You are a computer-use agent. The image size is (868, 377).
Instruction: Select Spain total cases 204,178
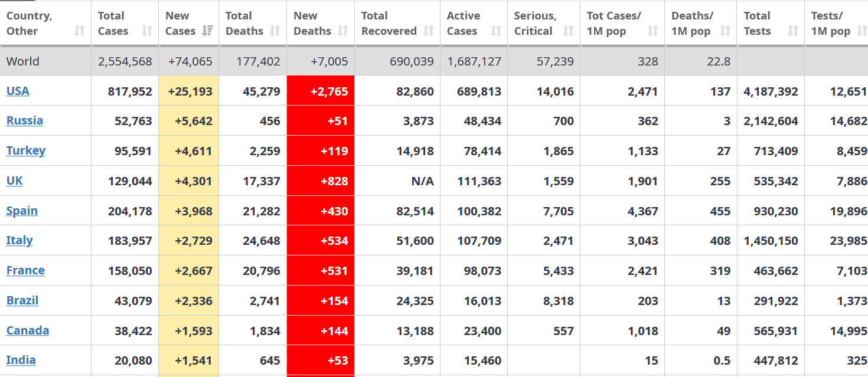(130, 211)
